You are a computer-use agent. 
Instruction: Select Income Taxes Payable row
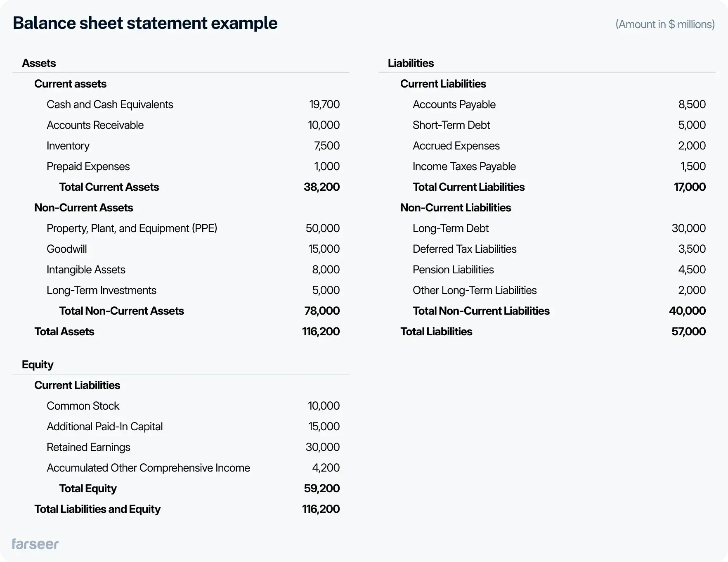[x=464, y=166]
